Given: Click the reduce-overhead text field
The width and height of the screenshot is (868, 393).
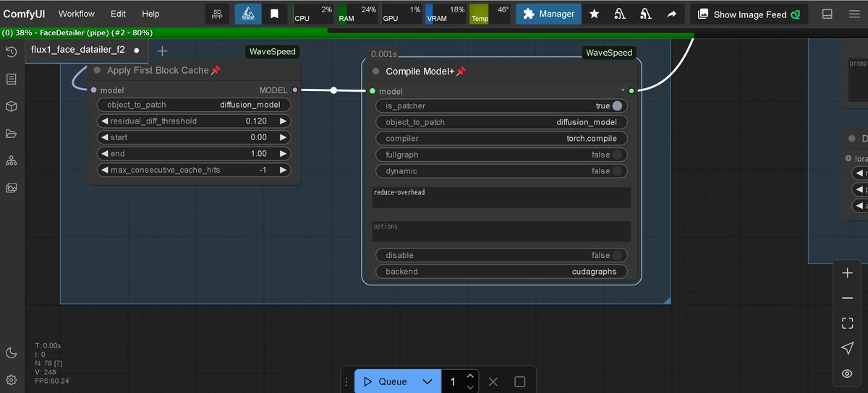Looking at the screenshot, I should pyautogui.click(x=501, y=197).
